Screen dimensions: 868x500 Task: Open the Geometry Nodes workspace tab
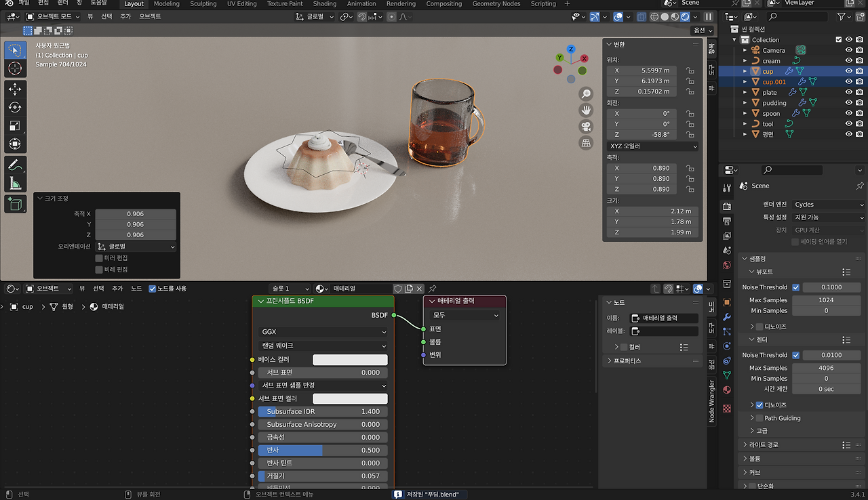point(496,4)
